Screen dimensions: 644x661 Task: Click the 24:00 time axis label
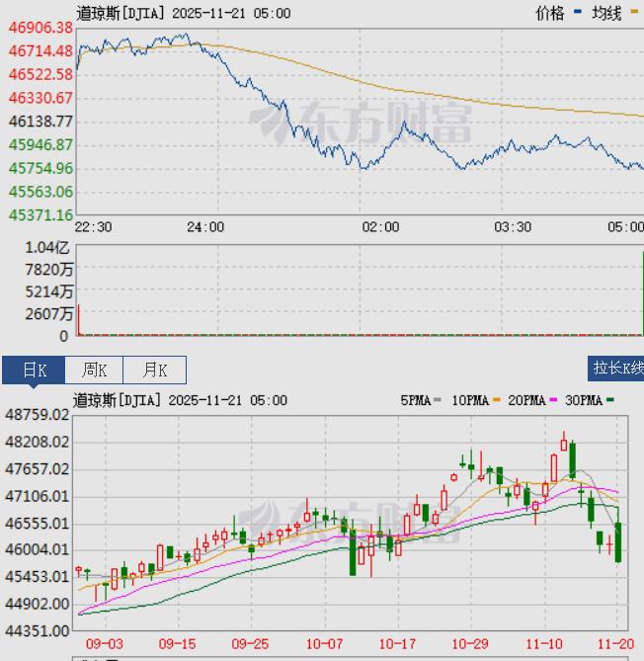click(x=205, y=227)
